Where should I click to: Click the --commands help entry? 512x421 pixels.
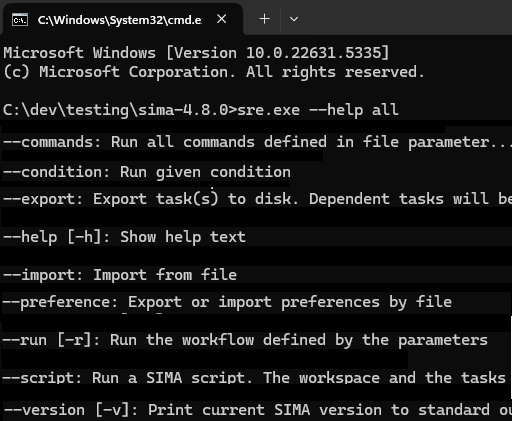coord(256,142)
